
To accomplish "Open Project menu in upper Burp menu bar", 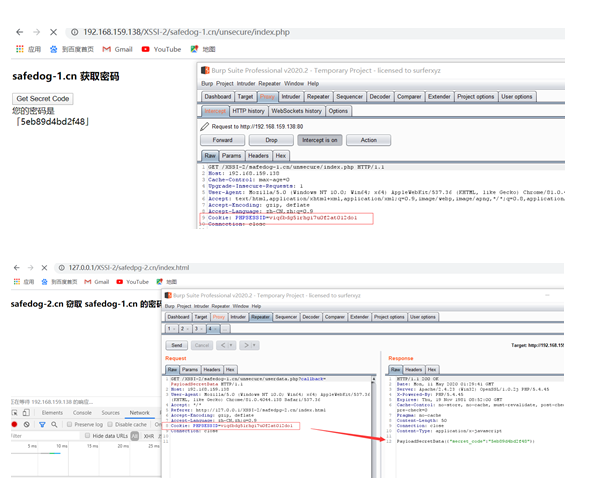I will [225, 84].
